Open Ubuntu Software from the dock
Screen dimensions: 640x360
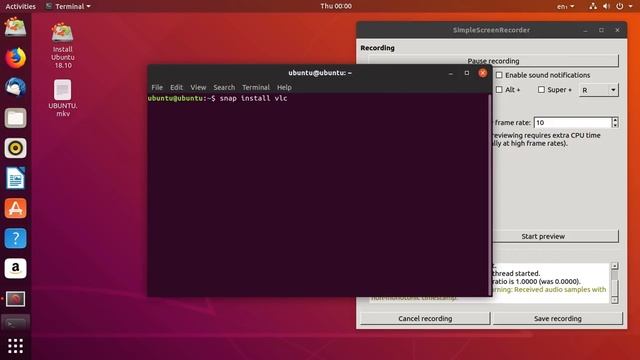(x=16, y=208)
